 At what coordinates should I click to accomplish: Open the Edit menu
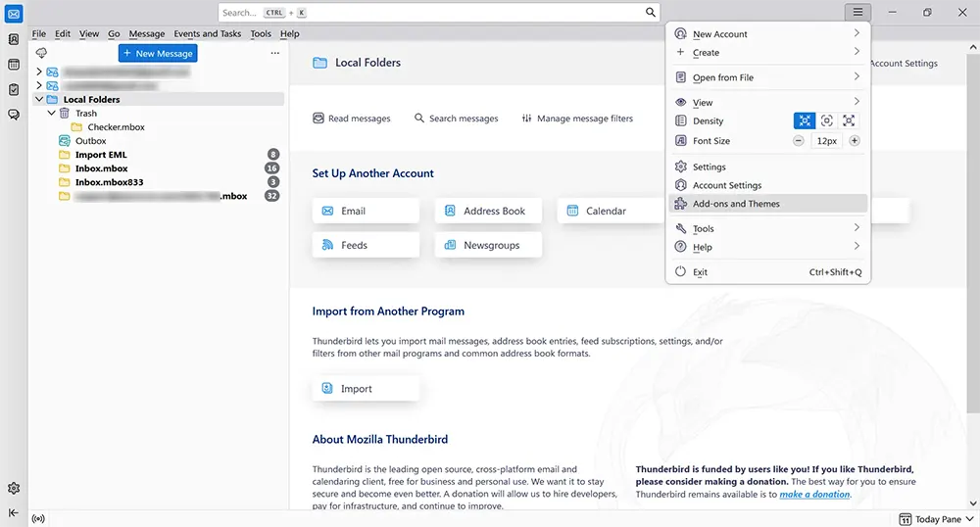[x=63, y=33]
